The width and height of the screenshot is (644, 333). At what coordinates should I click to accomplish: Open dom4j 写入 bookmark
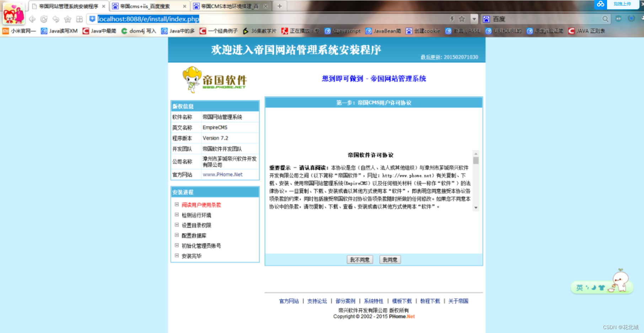click(139, 31)
